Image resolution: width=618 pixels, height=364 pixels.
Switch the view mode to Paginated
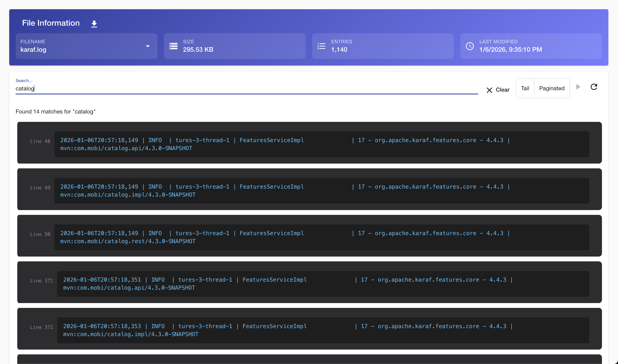(x=551, y=88)
